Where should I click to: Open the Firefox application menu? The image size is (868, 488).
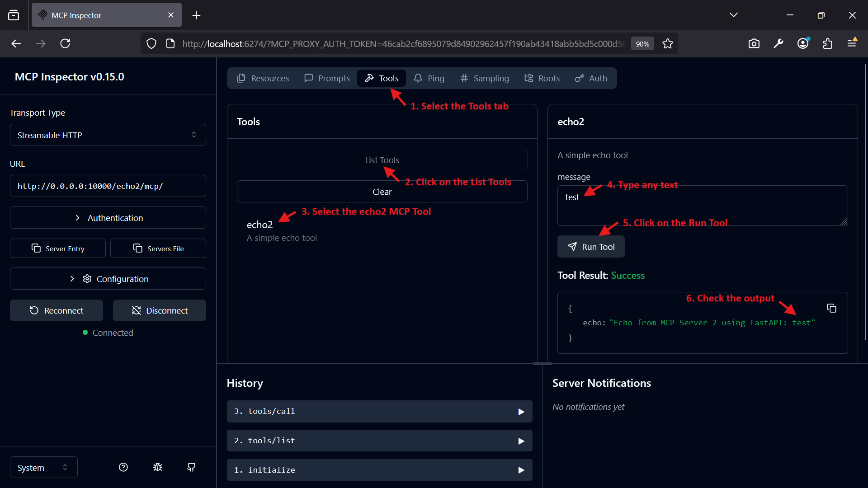click(852, 43)
